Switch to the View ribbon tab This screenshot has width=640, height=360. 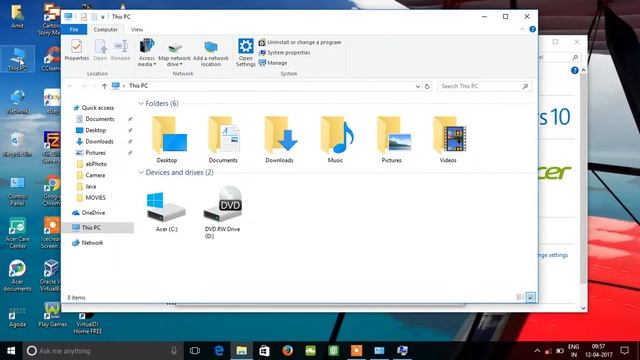coord(137,29)
